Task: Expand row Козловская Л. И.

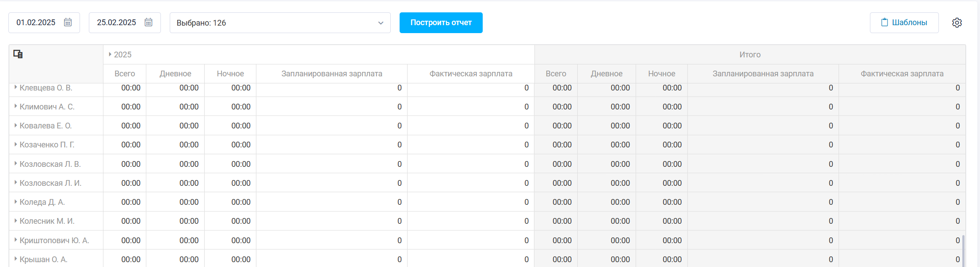Action: pos(15,183)
